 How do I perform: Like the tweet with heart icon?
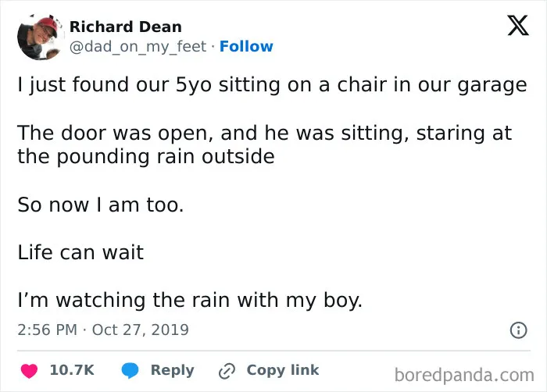tap(29, 371)
